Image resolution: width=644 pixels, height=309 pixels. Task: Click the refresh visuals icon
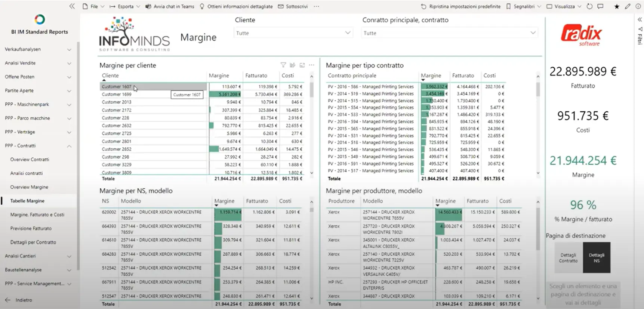pos(589,6)
